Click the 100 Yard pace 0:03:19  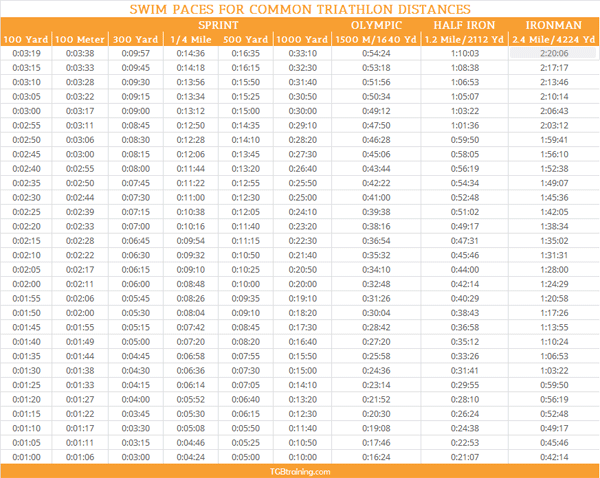pos(26,53)
